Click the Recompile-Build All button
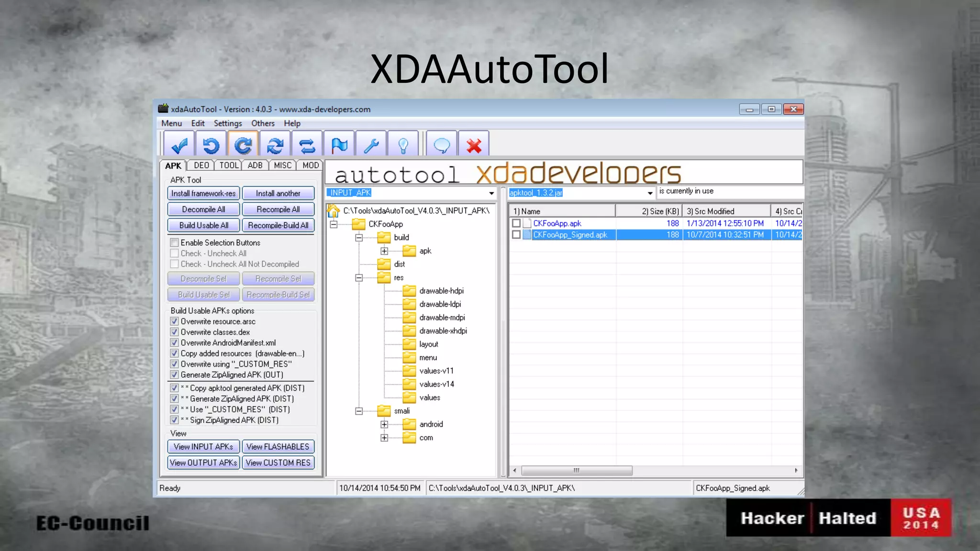The height and width of the screenshot is (551, 980). pos(278,225)
